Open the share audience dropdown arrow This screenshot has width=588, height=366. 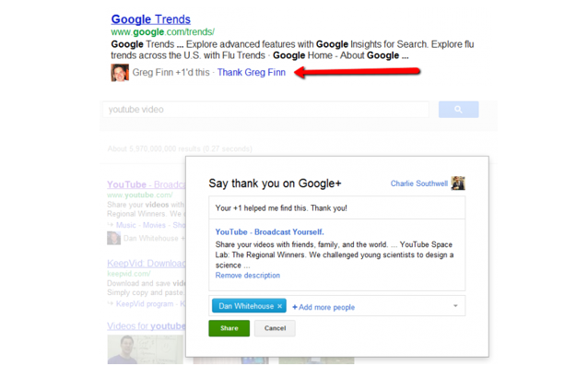(x=455, y=306)
